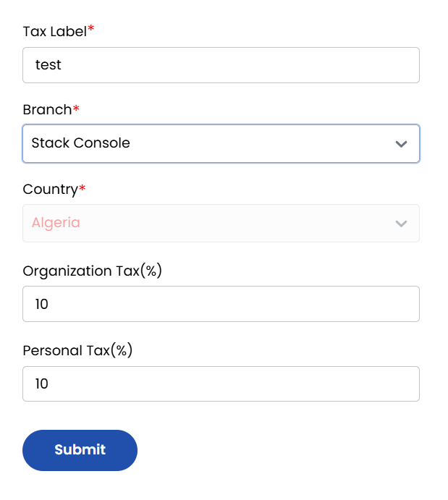Viewport: 448px width, 500px height.
Task: Click the red asterisk beside Tax Label
Action: tap(91, 30)
